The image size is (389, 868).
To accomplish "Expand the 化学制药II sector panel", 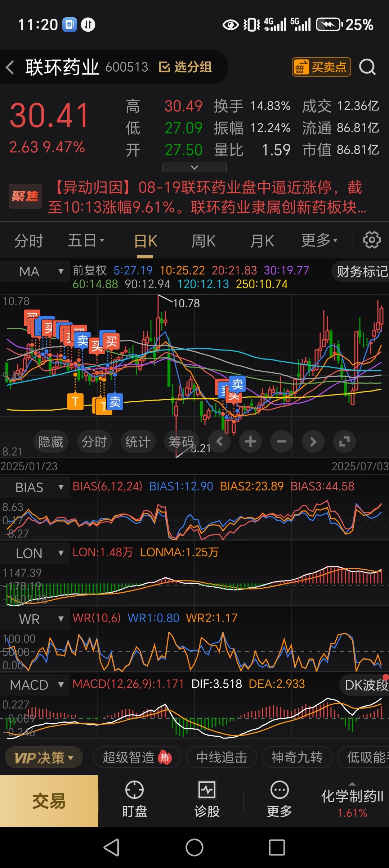I will (x=352, y=801).
